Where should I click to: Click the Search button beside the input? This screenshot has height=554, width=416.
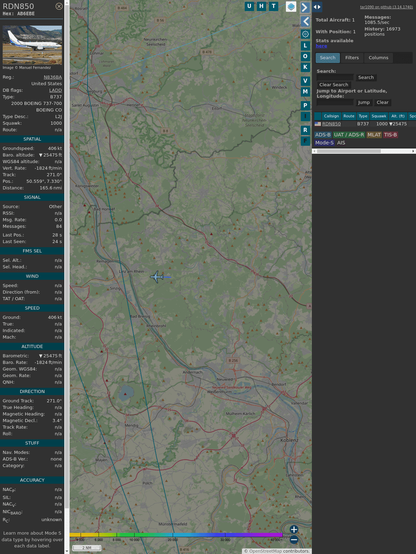[366, 77]
